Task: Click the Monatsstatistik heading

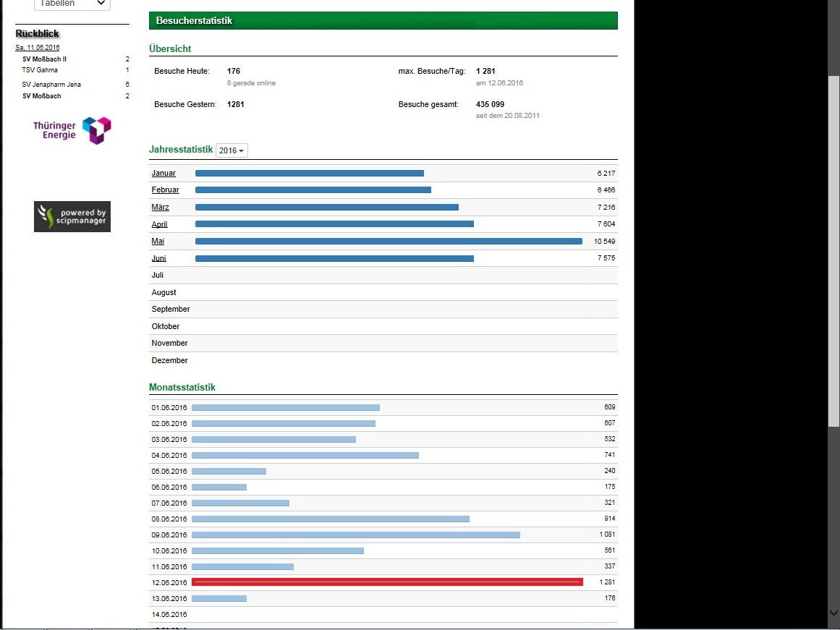Action: 182,387
